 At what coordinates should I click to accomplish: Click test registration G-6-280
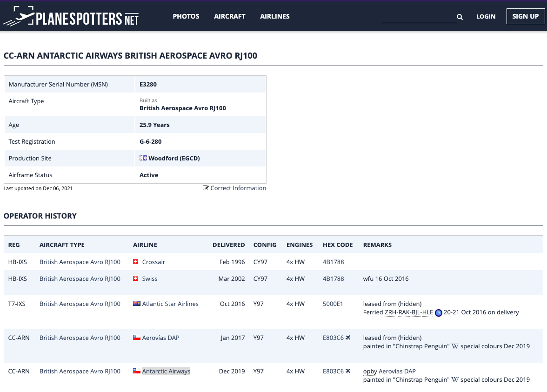(150, 141)
